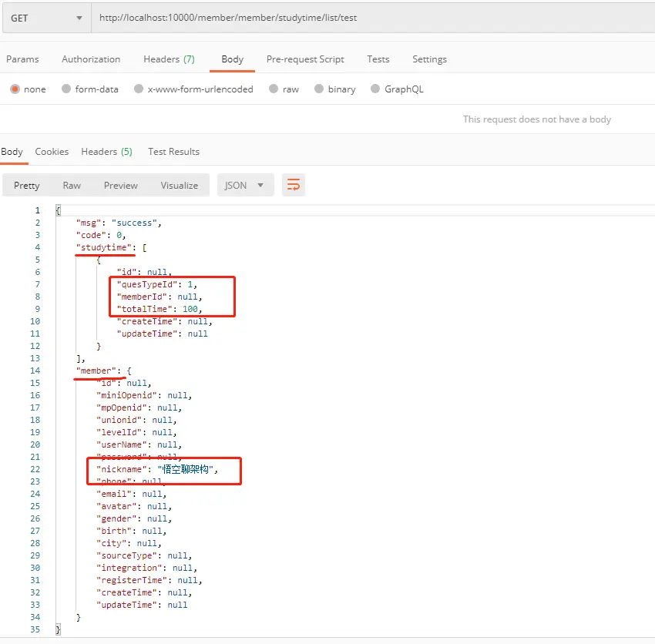Show the Test Results tab
This screenshot has width=655, height=644.
pos(174,152)
